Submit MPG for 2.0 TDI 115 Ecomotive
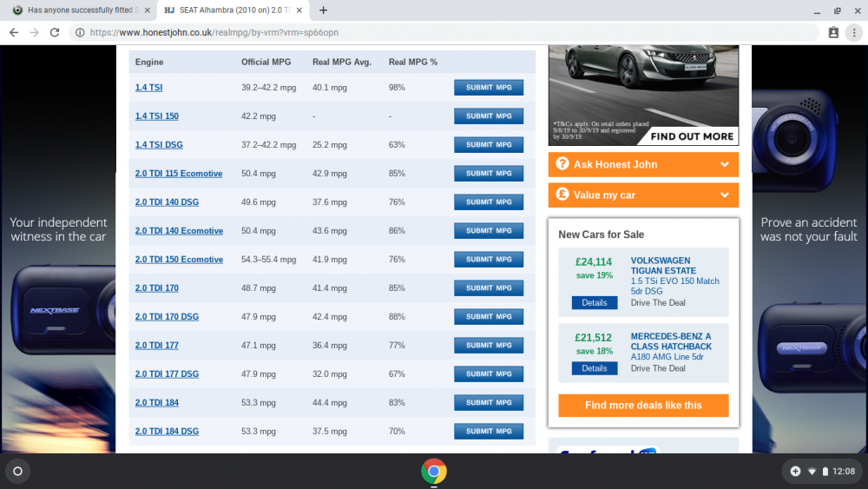868x489 pixels. coord(489,174)
